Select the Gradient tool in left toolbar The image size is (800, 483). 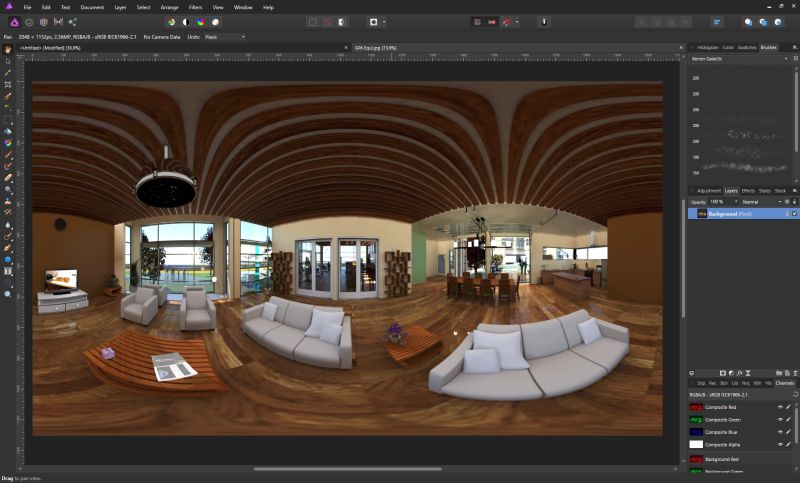coord(8,143)
